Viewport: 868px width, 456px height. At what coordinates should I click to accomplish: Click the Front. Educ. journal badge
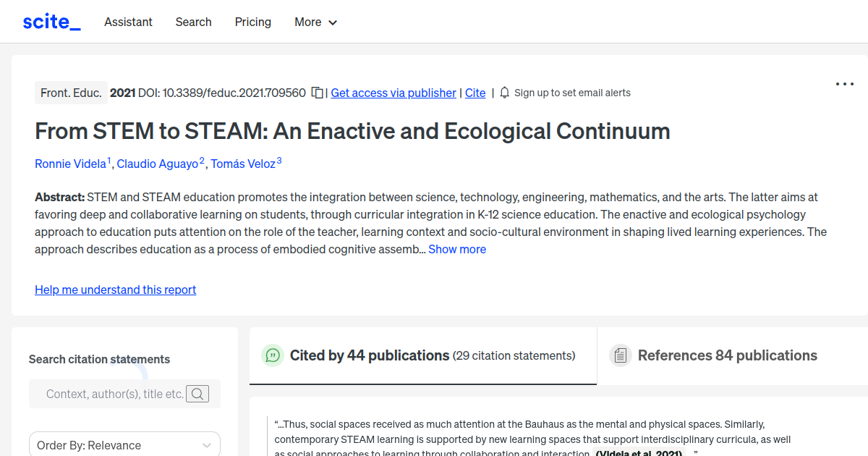(x=71, y=93)
